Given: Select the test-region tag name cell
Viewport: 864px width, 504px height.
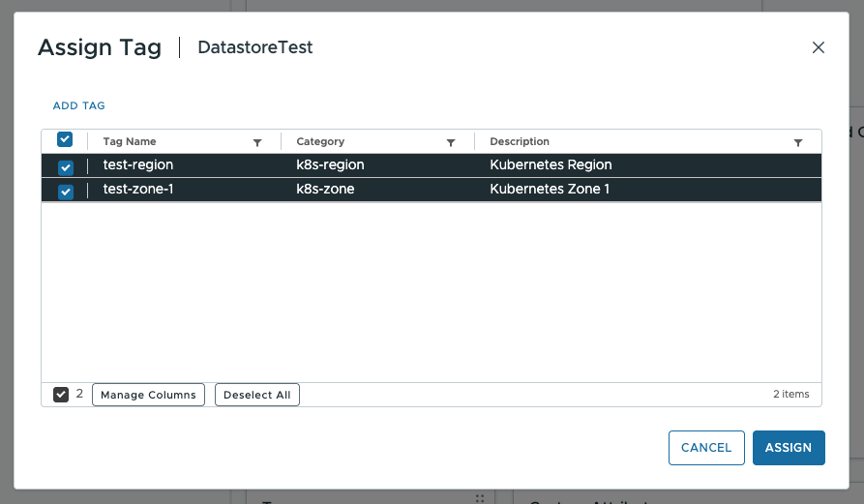Looking at the screenshot, I should click(138, 165).
